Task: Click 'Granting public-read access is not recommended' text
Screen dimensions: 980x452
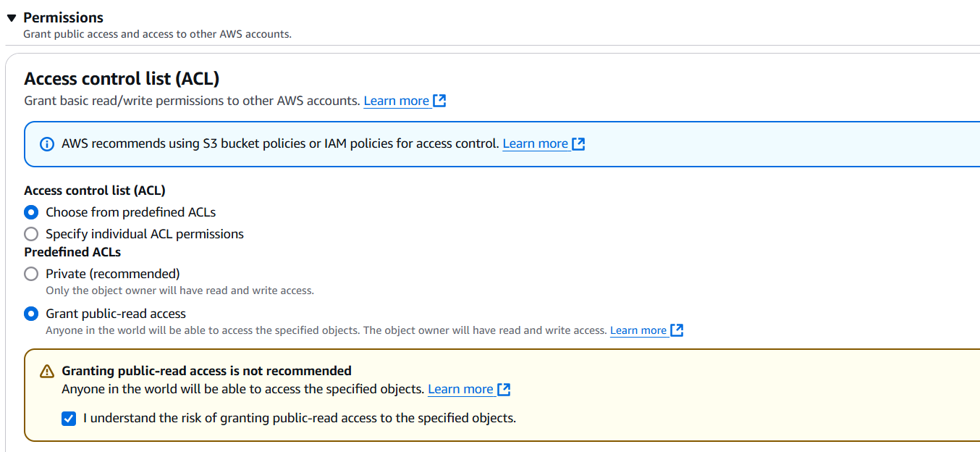Action: click(206, 371)
